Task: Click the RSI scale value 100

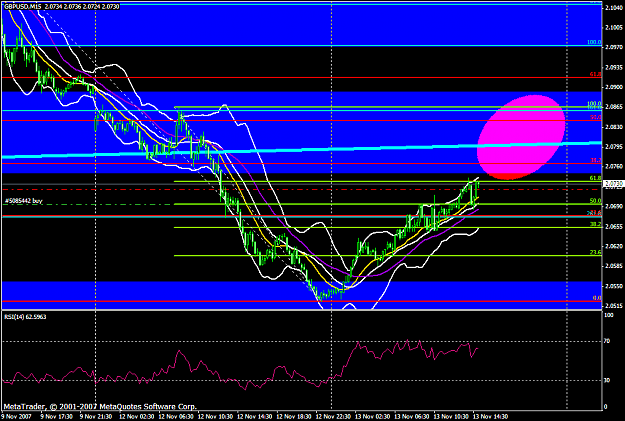Action: 609,315
